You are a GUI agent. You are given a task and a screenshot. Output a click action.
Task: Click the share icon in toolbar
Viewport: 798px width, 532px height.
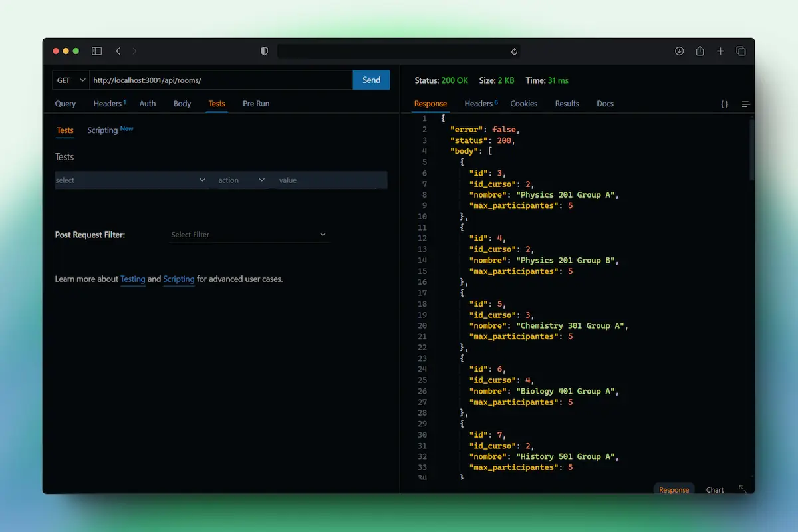pyautogui.click(x=700, y=51)
